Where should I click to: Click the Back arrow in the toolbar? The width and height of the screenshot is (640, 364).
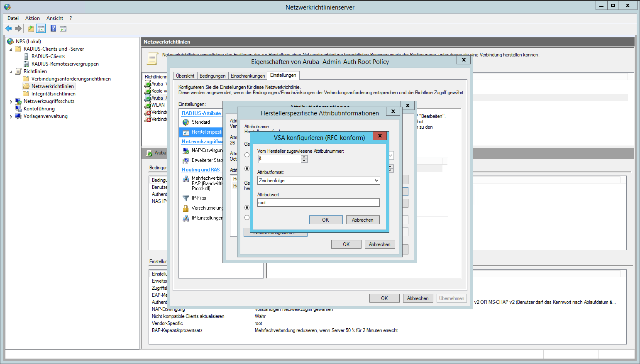9,29
